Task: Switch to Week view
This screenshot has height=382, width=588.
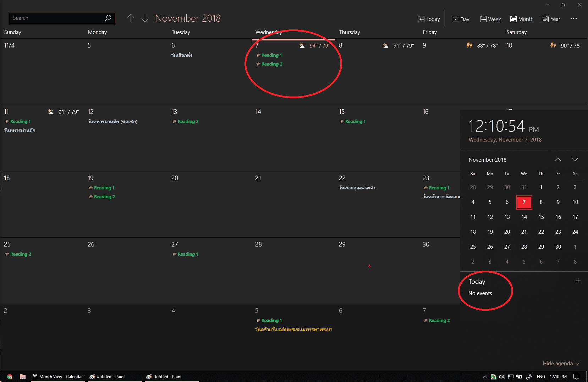Action: pos(490,19)
